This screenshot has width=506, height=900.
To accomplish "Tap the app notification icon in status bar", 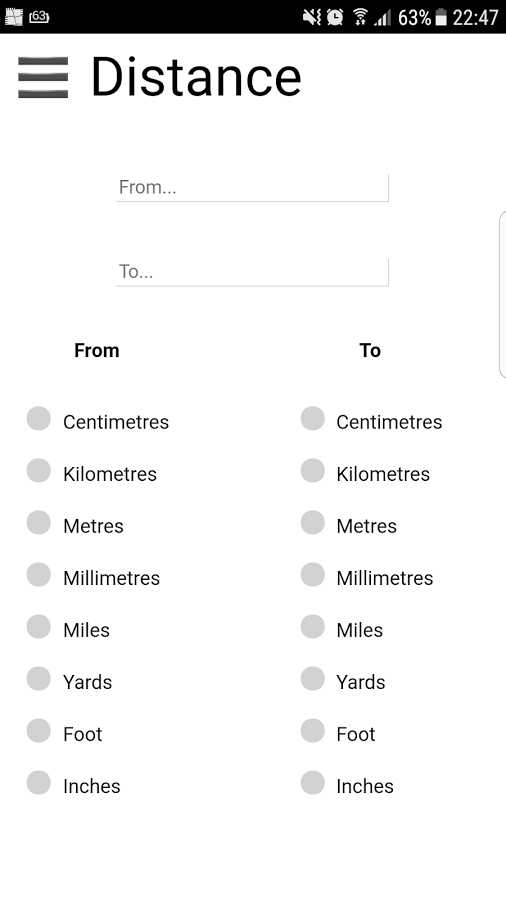I will coord(13,17).
